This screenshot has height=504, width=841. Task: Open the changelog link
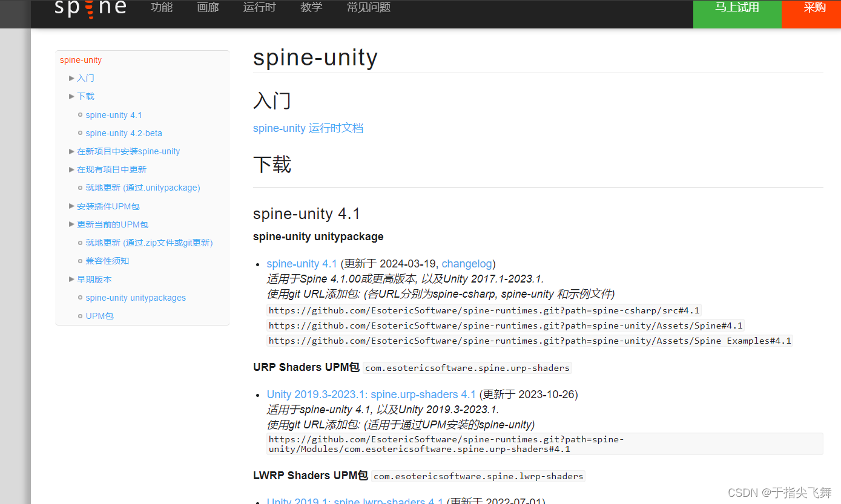tap(467, 264)
